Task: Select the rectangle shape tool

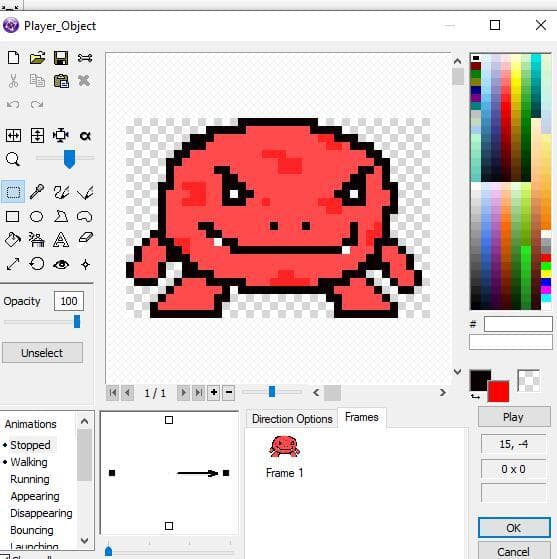Action: coord(12,216)
